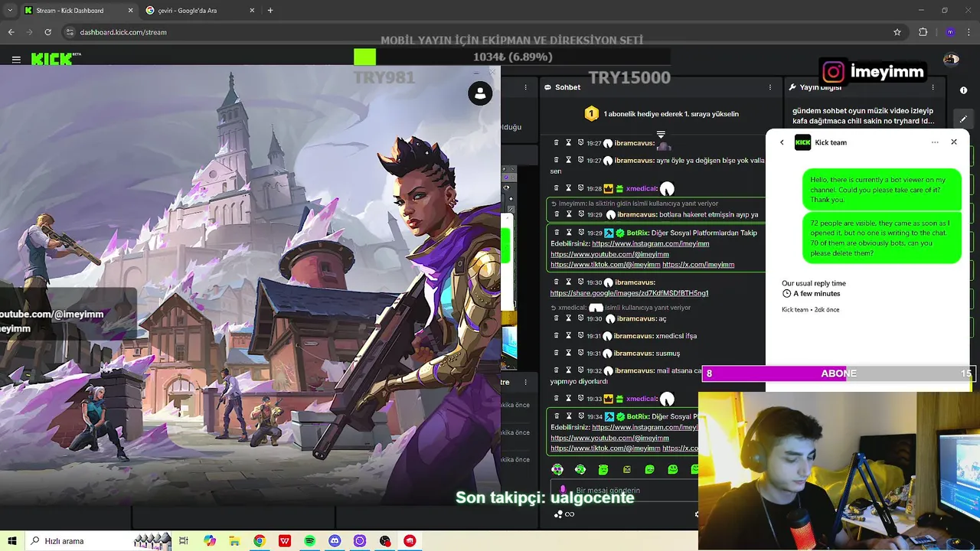Screen dimensions: 980x551
Task: Delete the 19:33 xmedical message
Action: pyautogui.click(x=557, y=399)
